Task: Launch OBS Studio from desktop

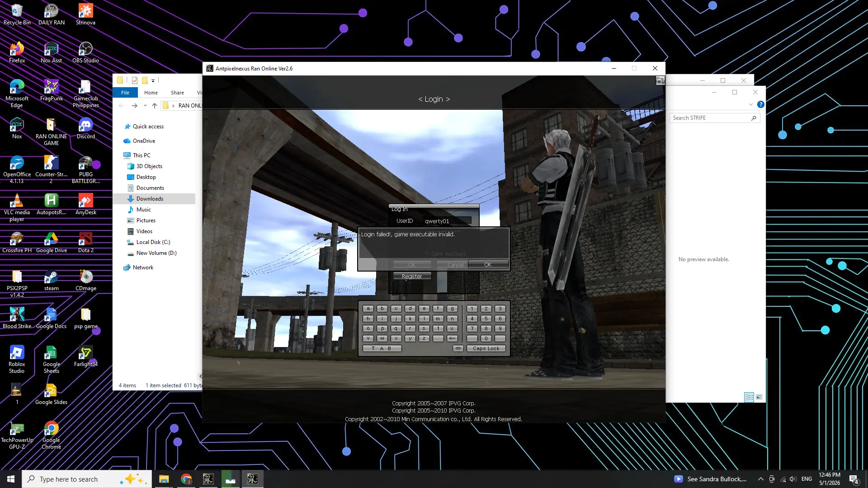Action: pos(85,52)
